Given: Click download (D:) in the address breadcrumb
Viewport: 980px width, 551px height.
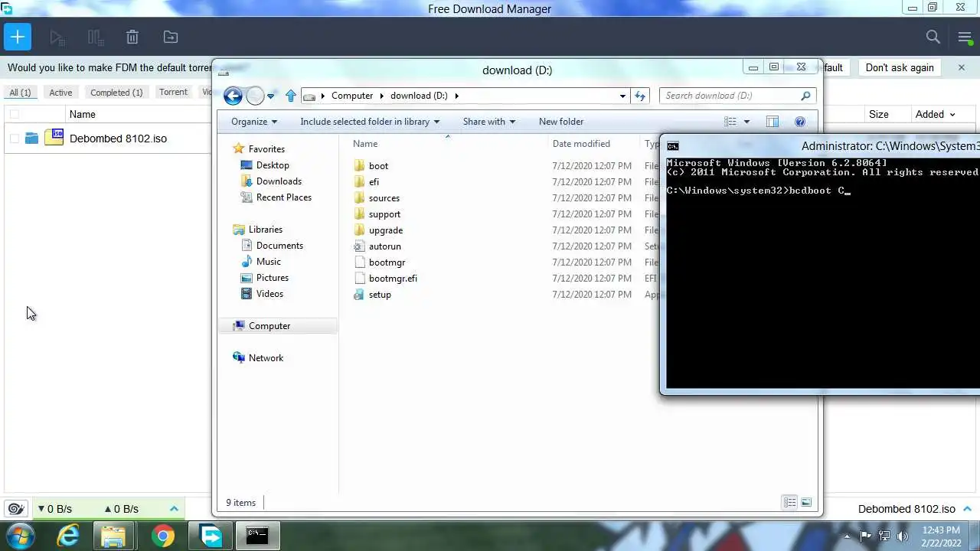Looking at the screenshot, I should [x=419, y=96].
